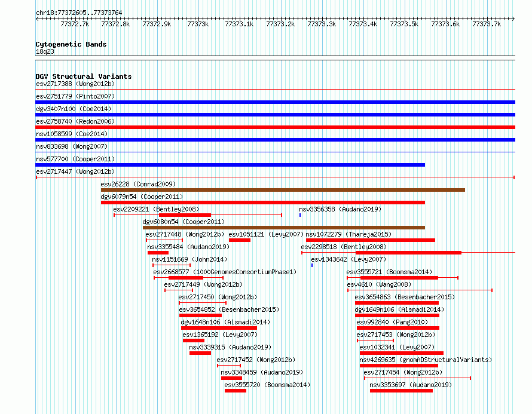532x414 pixels.
Task: Open the dgv3407n100 (Coe2014) variant
Action: point(74,109)
